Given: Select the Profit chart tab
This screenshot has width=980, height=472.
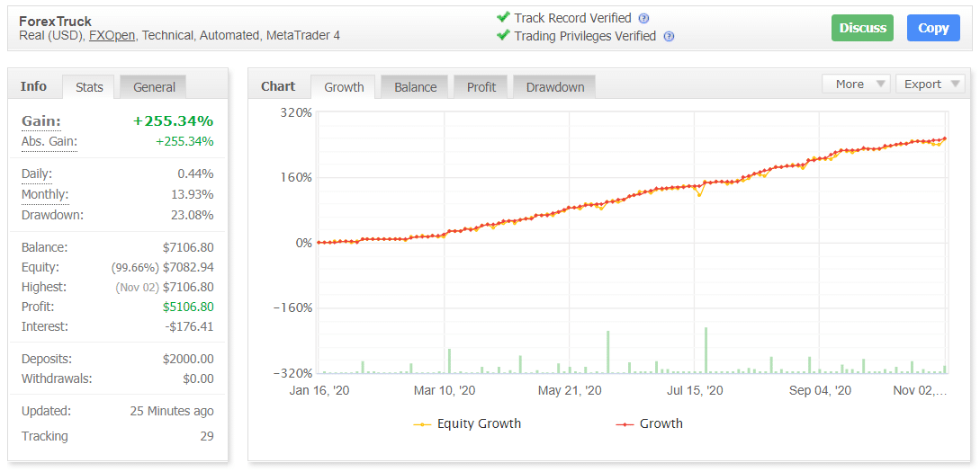Looking at the screenshot, I should pyautogui.click(x=481, y=87).
